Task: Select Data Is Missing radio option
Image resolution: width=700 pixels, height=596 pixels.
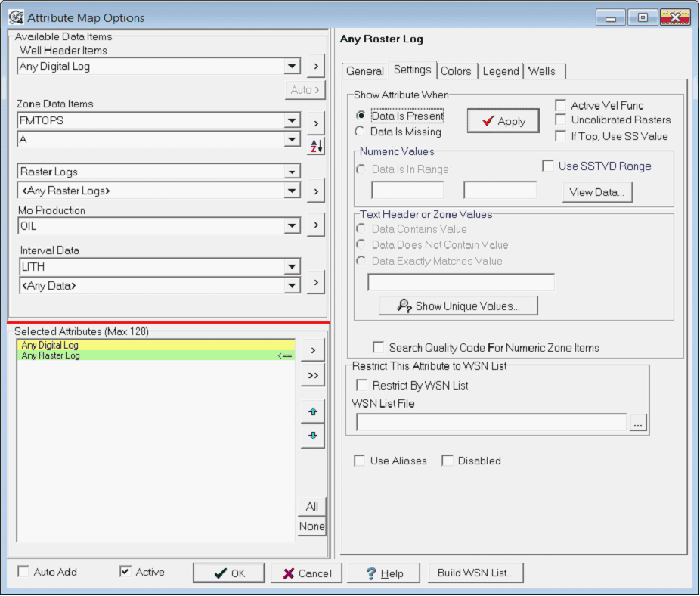Action: 361,132
